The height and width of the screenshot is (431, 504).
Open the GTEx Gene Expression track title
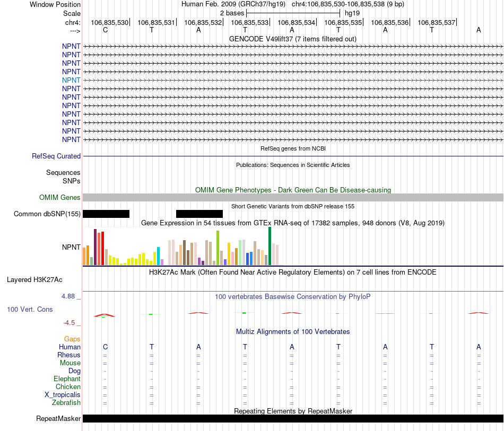coord(293,223)
